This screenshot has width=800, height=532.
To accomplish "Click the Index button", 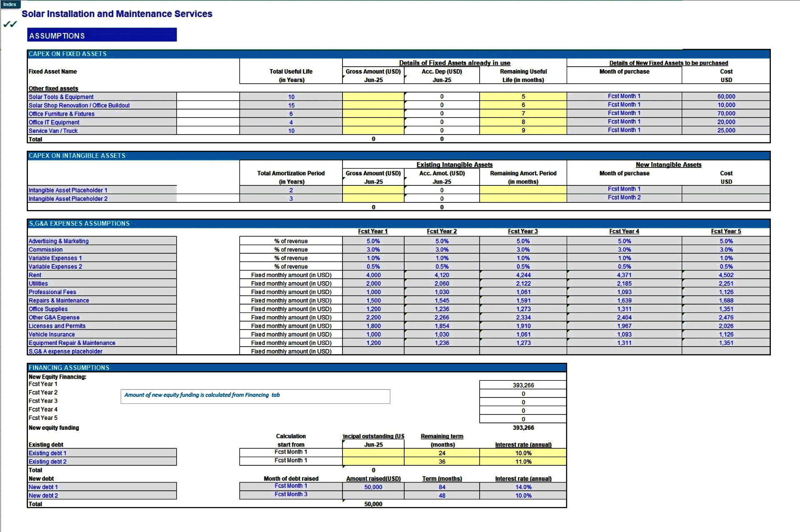I will pos(10,4).
